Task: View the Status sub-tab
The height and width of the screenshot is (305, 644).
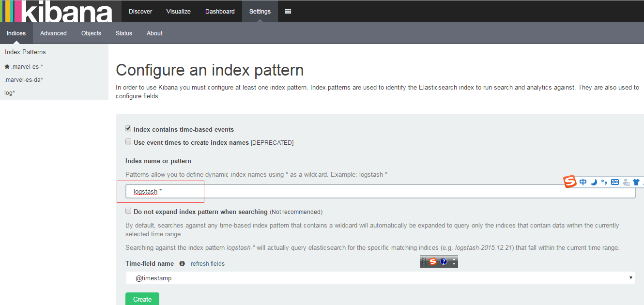Action: [x=124, y=33]
